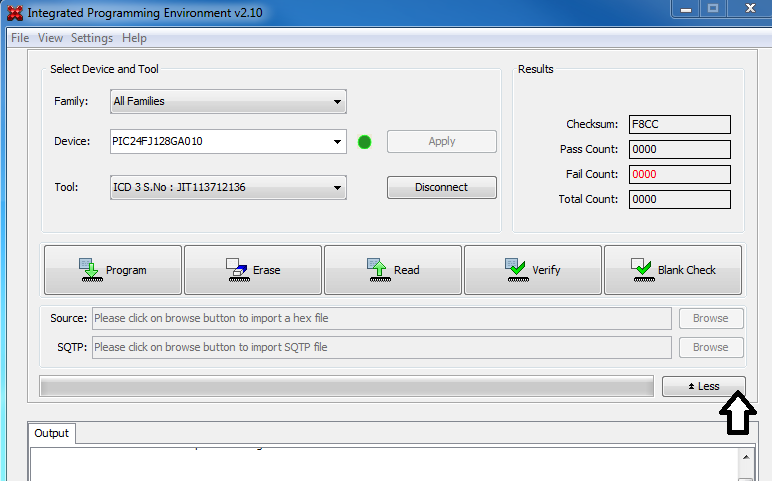Open the File menu
Viewport: 772px width, 481px height.
(20, 38)
